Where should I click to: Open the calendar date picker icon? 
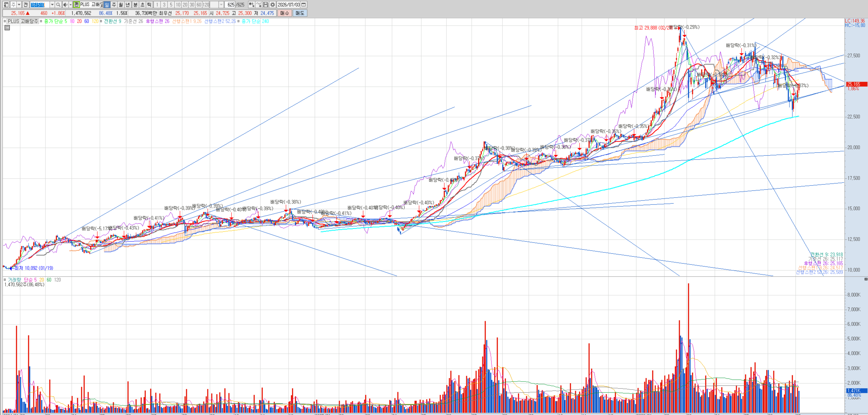click(304, 5)
